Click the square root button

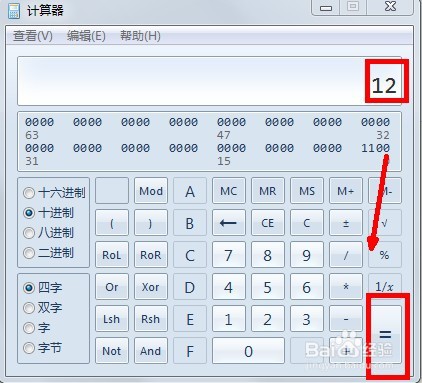click(x=385, y=223)
